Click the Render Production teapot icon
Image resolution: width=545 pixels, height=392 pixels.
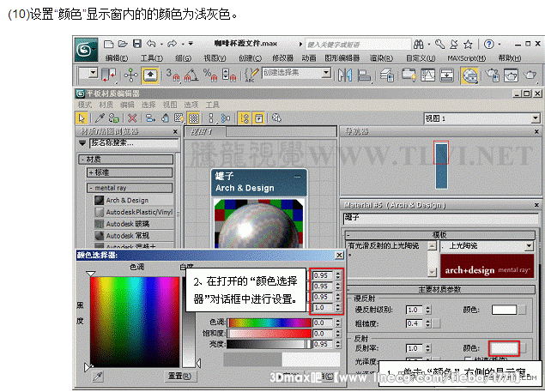click(530, 75)
